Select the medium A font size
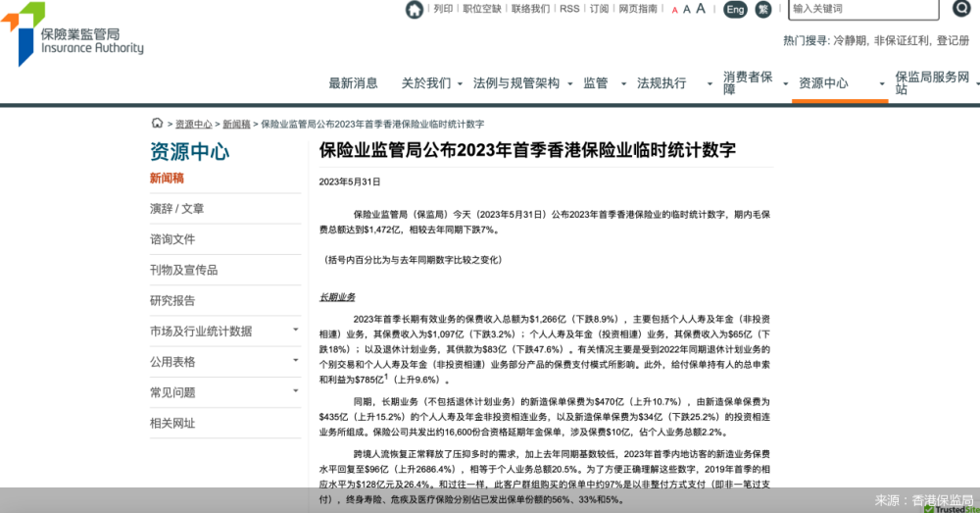Image resolution: width=980 pixels, height=513 pixels. click(687, 9)
